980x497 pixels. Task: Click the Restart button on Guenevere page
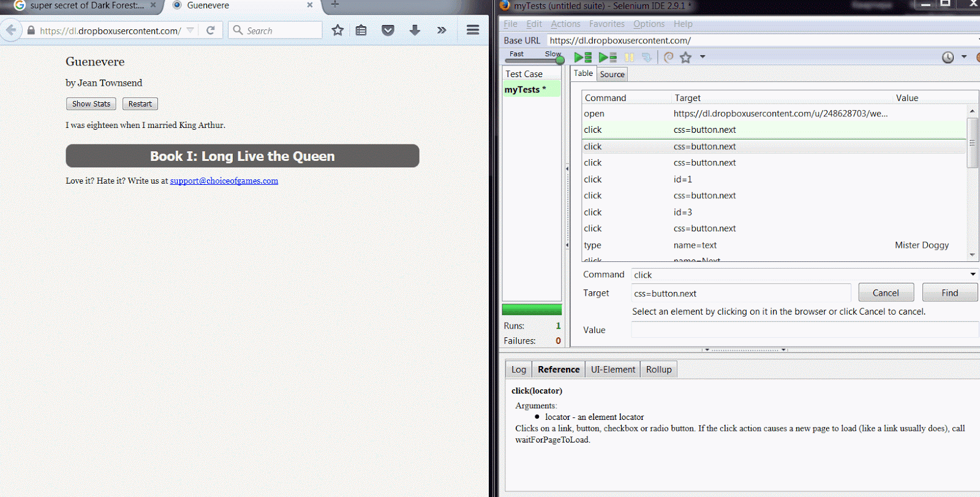pyautogui.click(x=140, y=104)
